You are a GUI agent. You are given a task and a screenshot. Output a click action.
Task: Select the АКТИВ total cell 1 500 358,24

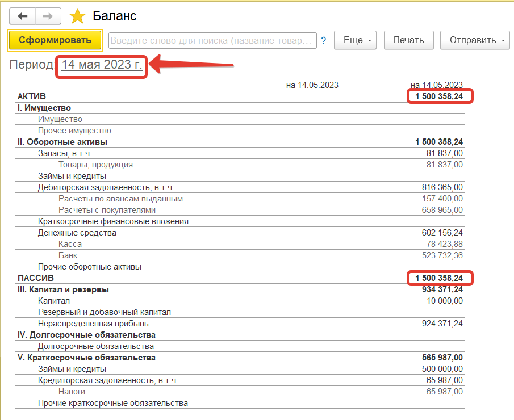440,96
